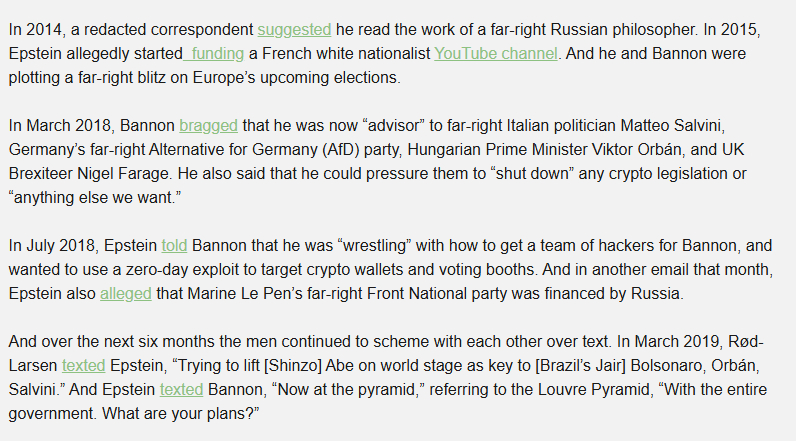Click the "bragged" link about Bannon
This screenshot has height=441, width=796.
208,125
